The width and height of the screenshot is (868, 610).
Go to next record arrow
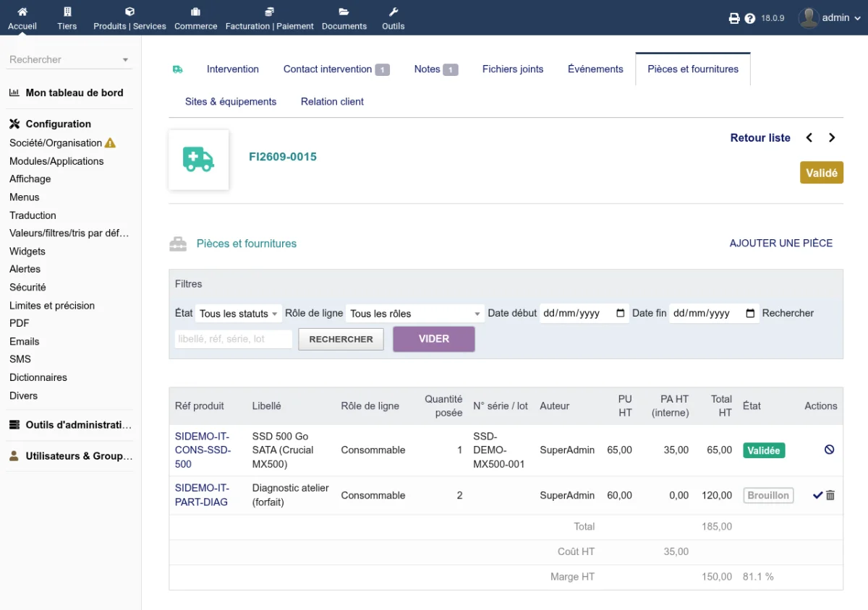[832, 138]
